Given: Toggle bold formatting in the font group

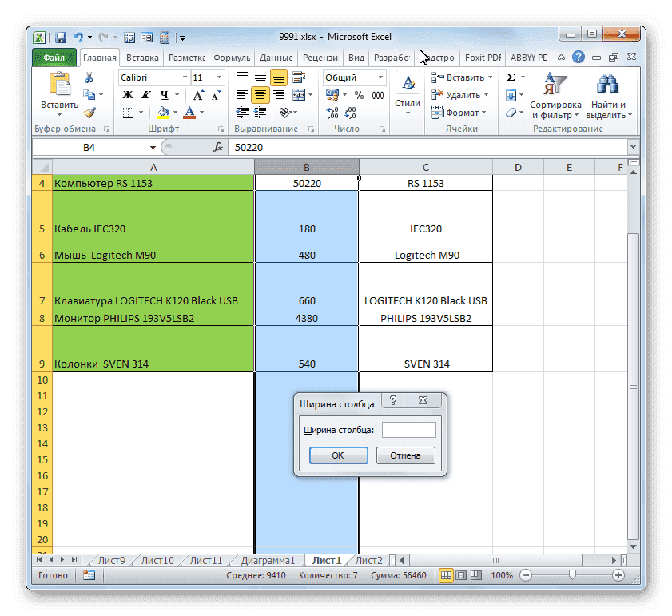Looking at the screenshot, I should (127, 94).
